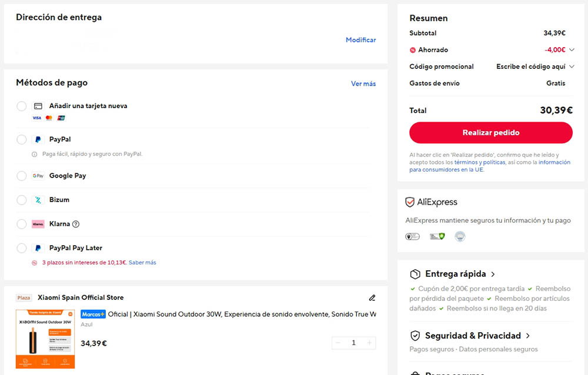Choose PayPal Pay Later radio button

pyautogui.click(x=21, y=248)
